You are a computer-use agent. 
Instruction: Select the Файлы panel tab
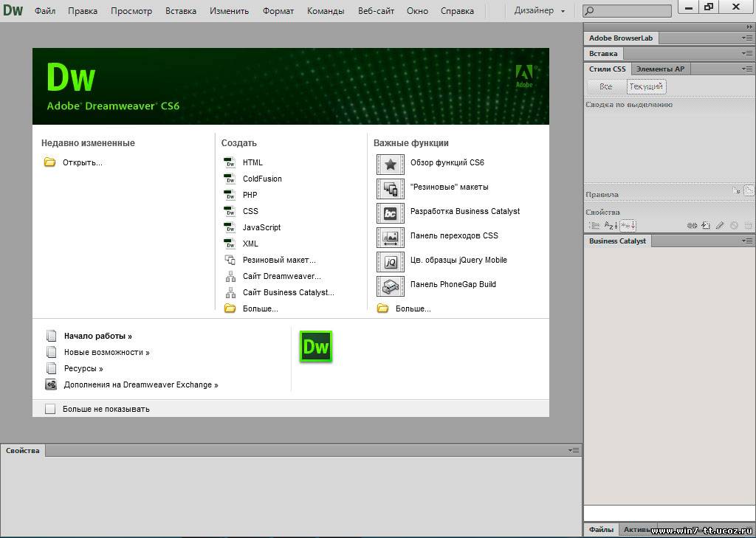click(x=601, y=529)
